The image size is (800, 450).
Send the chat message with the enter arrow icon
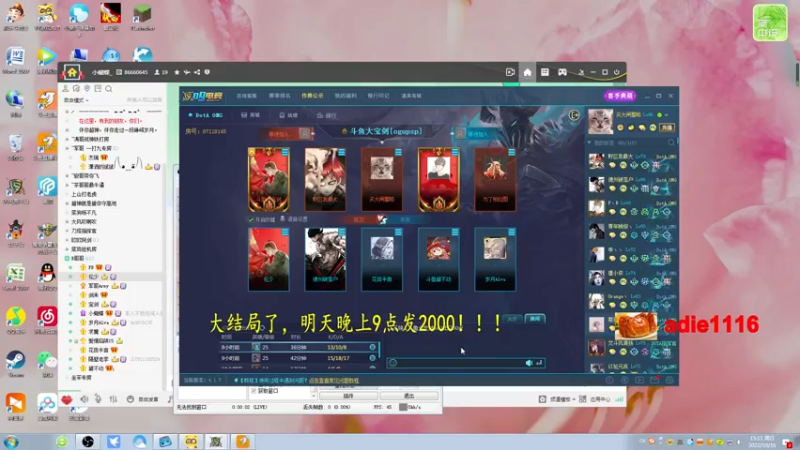tap(539, 363)
